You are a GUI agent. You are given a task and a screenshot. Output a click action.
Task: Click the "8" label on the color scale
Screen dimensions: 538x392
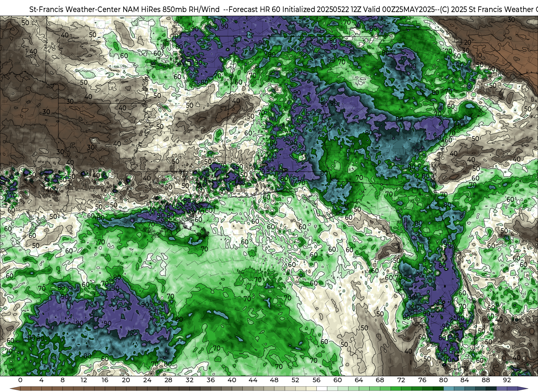pos(62,380)
